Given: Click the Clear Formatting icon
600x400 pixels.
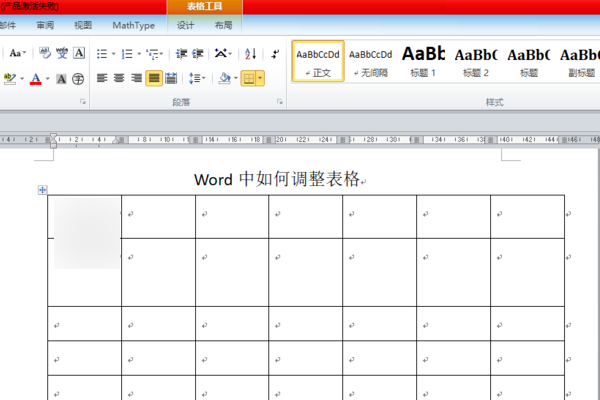Looking at the screenshot, I should point(45,53).
